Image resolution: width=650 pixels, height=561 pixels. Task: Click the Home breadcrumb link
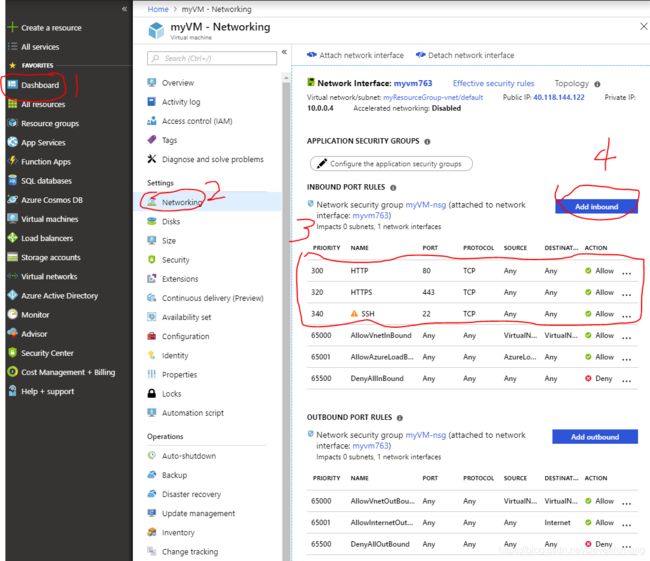158,9
